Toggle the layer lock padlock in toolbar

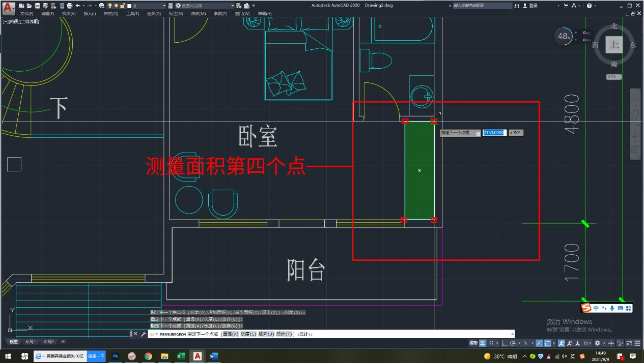click(124, 6)
